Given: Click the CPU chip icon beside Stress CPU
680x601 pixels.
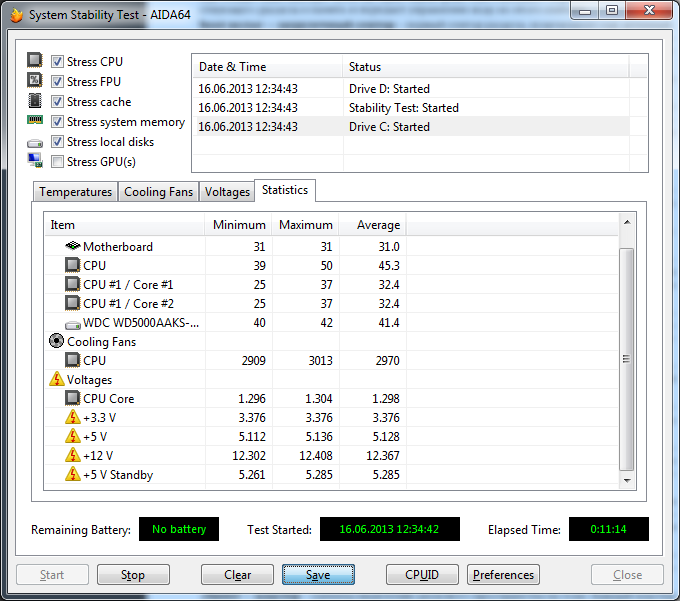Looking at the screenshot, I should click(35, 60).
